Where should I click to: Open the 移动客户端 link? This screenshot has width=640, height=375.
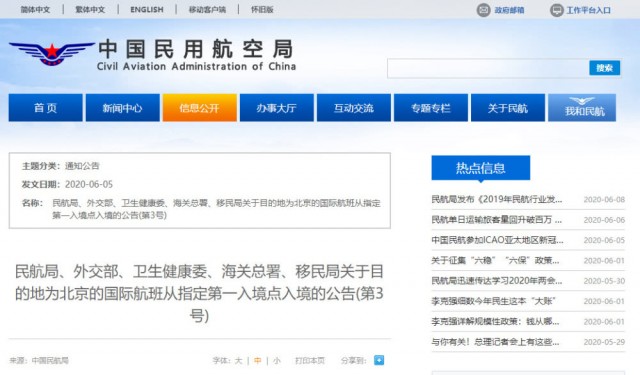point(207,9)
